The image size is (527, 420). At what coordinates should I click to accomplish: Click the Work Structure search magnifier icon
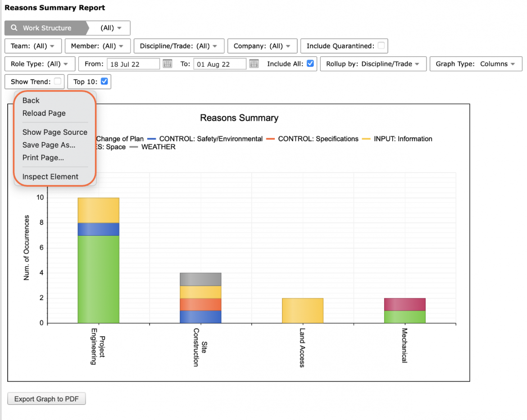point(14,28)
